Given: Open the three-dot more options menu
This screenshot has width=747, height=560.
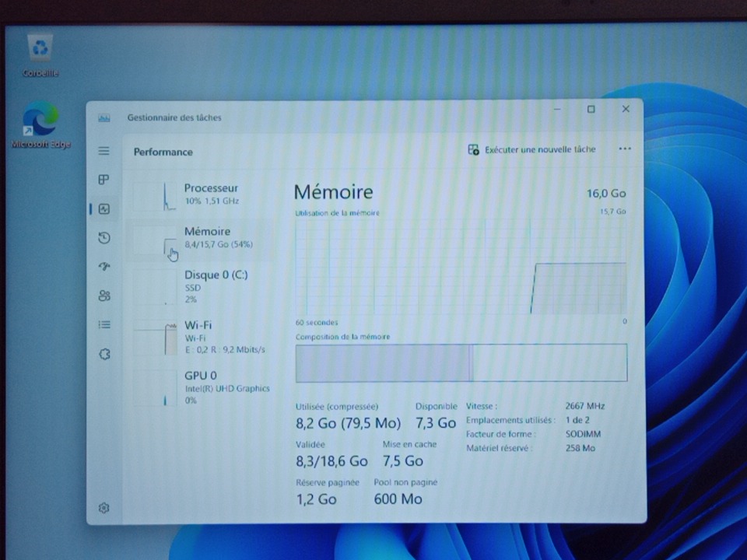Looking at the screenshot, I should 625,149.
